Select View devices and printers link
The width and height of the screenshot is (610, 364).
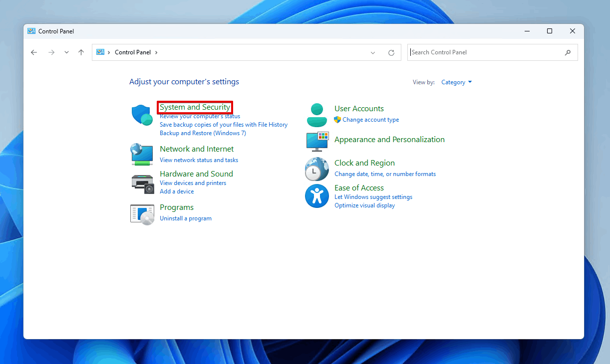pos(193,183)
